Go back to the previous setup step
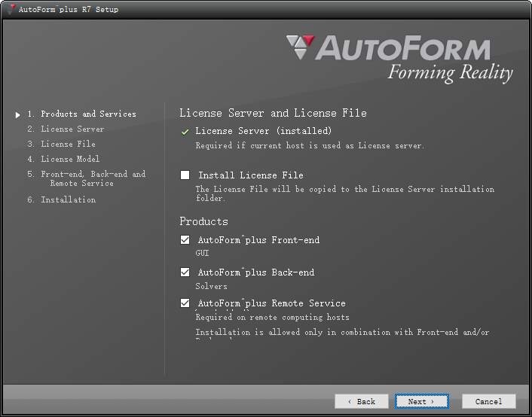 [362, 401]
